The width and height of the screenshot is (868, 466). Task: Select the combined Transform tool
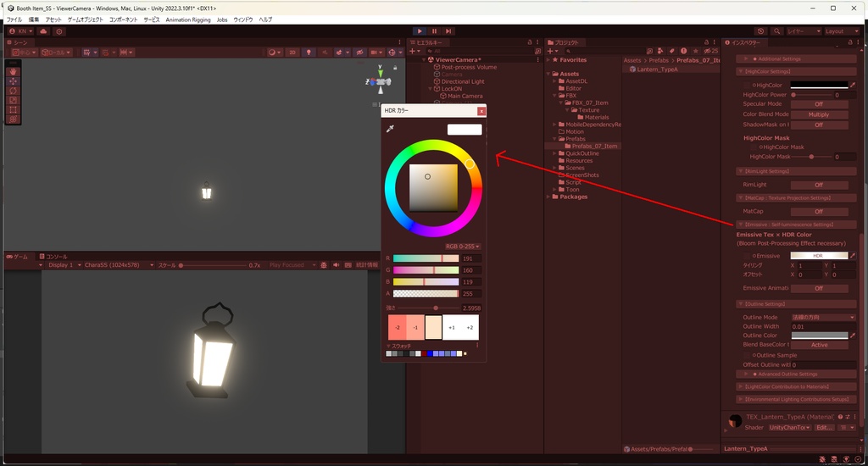[x=14, y=119]
